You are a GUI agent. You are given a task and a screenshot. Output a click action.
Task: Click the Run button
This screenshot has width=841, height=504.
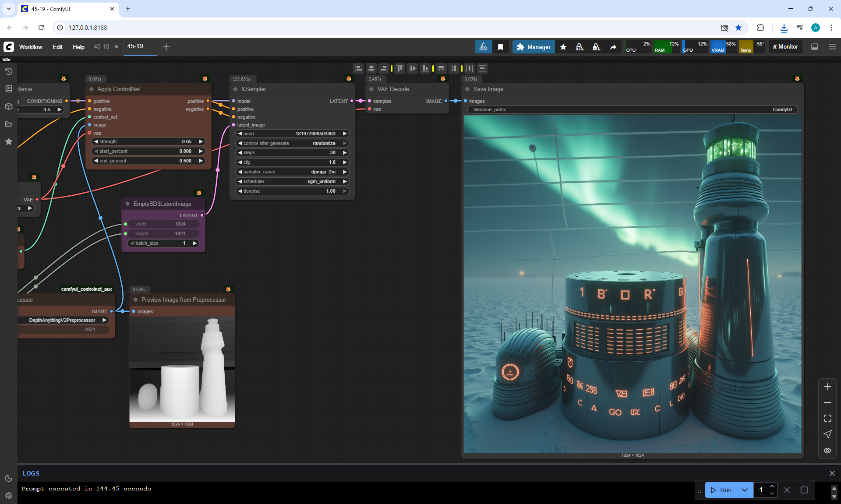[721, 490]
